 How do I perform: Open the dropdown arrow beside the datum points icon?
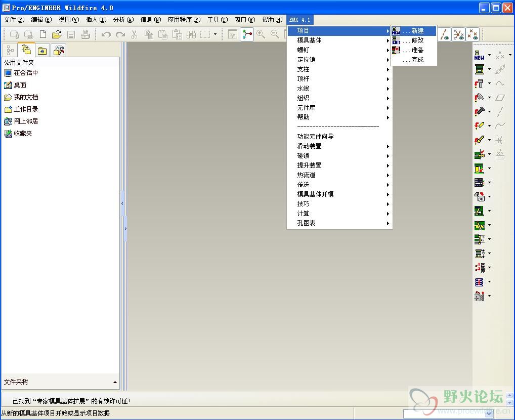[x=510, y=55]
